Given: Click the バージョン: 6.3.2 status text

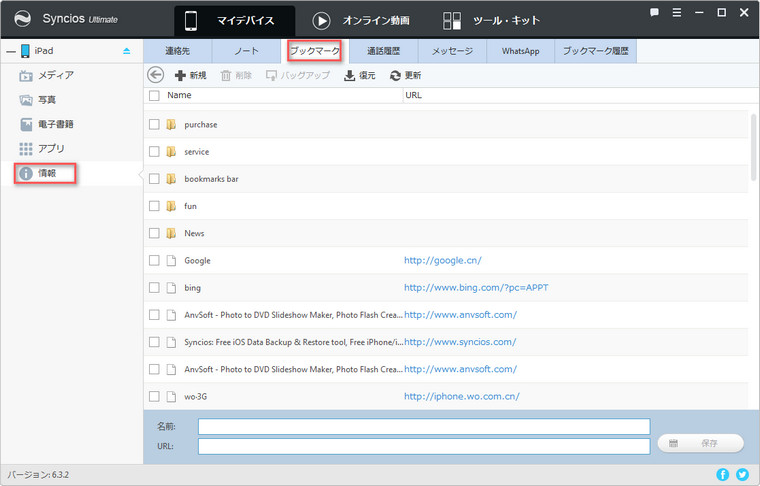Looking at the screenshot, I should click(x=38, y=475).
